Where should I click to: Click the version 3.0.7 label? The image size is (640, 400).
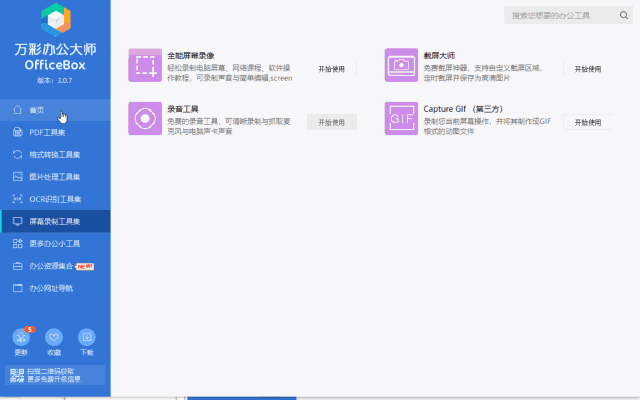click(x=55, y=80)
